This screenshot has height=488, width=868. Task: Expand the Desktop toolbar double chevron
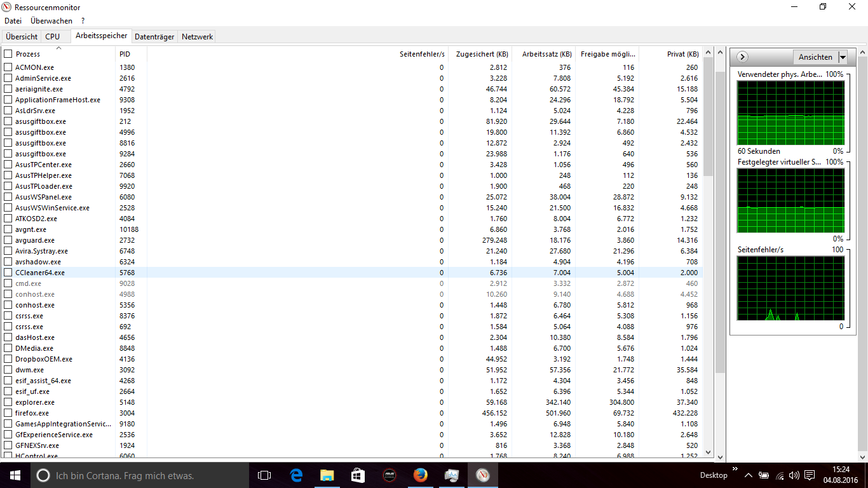[x=736, y=470]
